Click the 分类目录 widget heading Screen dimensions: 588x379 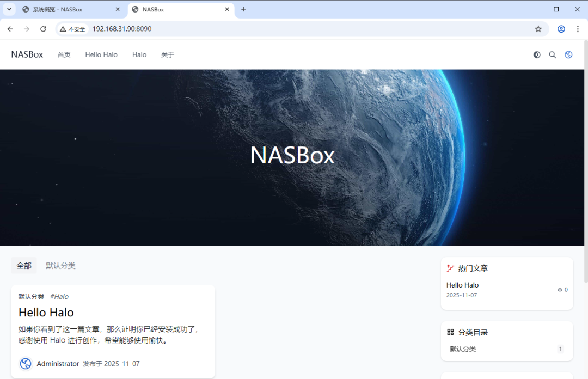click(473, 332)
